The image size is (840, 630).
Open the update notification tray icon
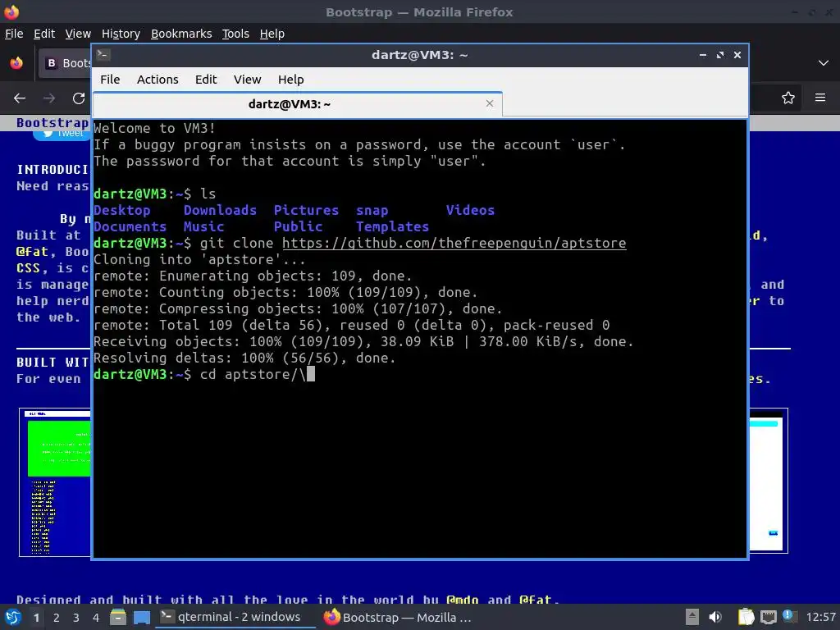coord(789,616)
